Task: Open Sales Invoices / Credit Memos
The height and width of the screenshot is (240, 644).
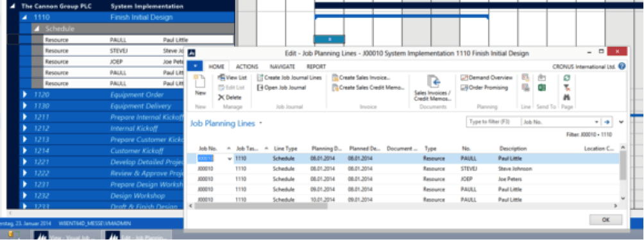Action: coord(432,89)
